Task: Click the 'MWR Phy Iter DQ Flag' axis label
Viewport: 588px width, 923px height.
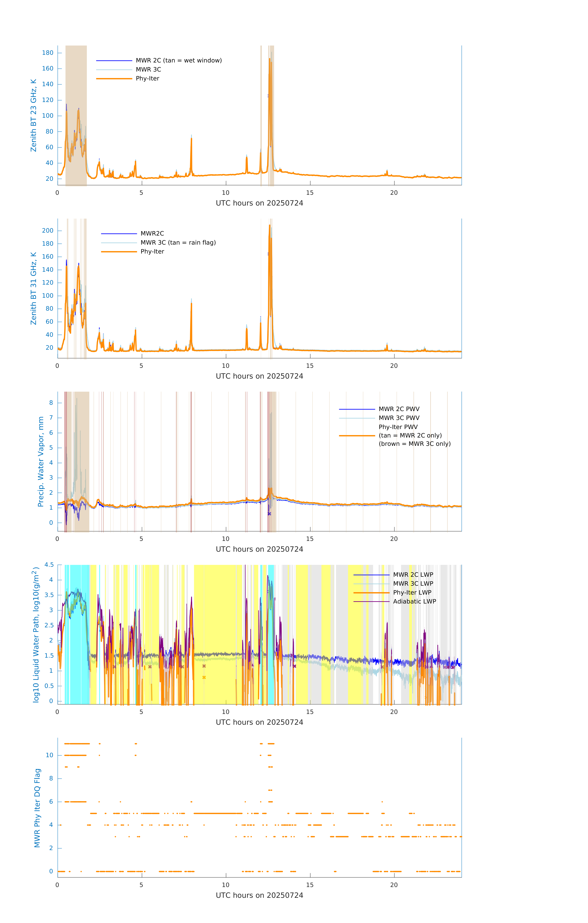Action: point(37,808)
